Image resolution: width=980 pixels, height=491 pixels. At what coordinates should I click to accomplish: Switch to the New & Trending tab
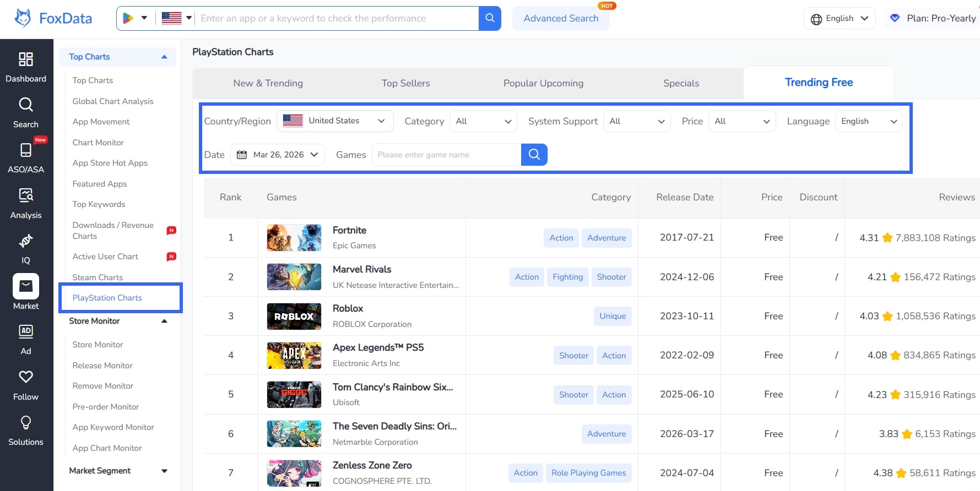coord(268,83)
